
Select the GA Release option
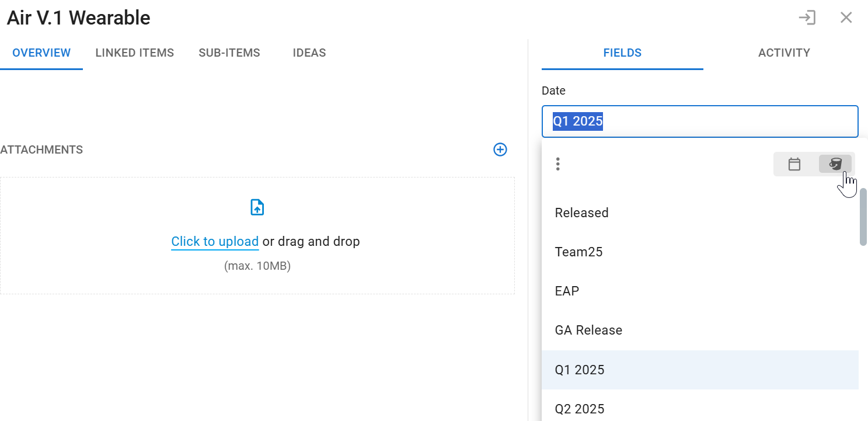click(589, 330)
